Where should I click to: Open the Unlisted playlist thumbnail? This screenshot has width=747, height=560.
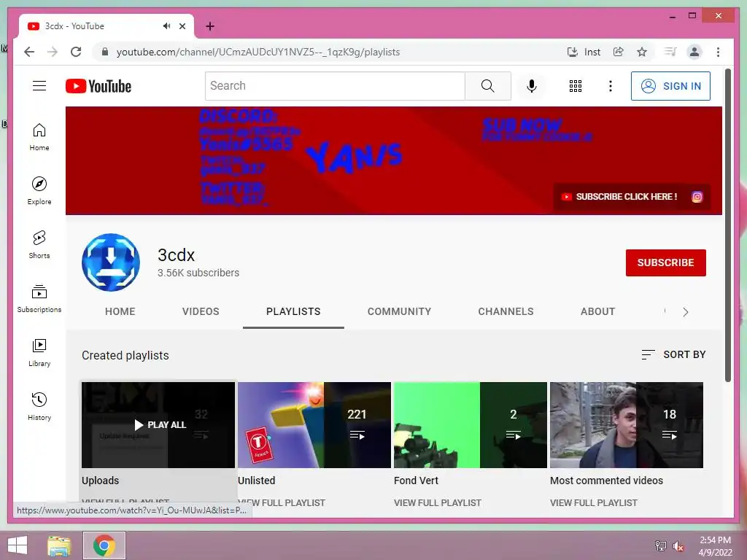pyautogui.click(x=314, y=425)
